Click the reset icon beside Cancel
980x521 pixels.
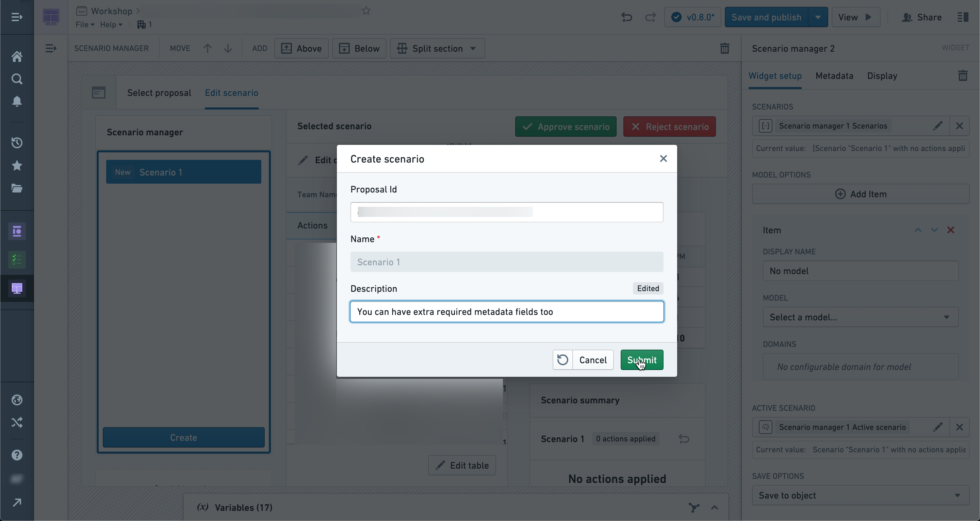click(563, 360)
